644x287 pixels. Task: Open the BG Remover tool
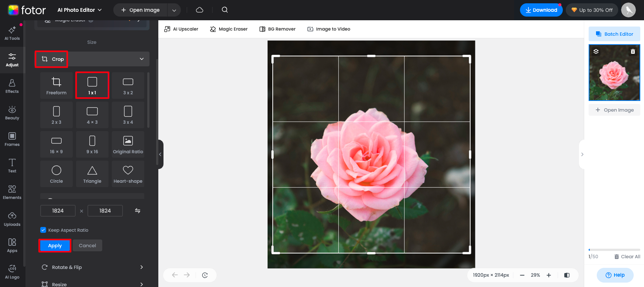[x=278, y=29]
